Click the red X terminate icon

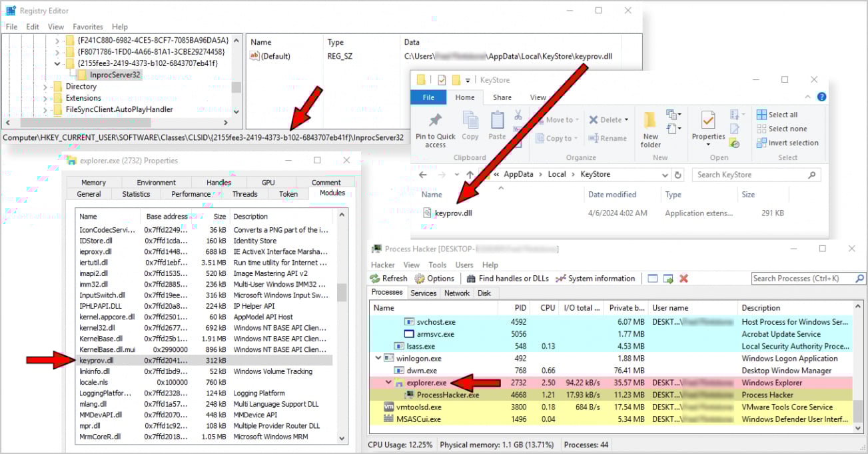(683, 279)
